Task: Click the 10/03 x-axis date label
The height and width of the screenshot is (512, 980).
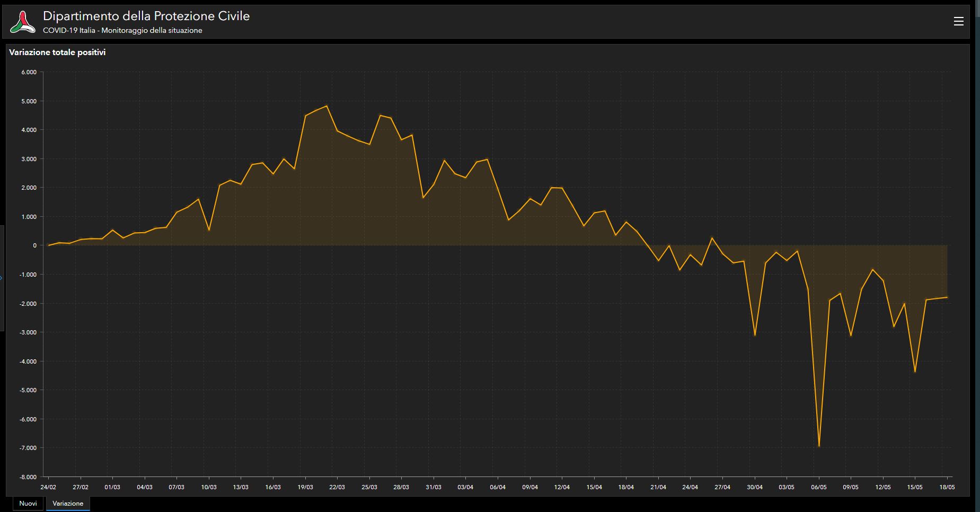Action: tap(209, 487)
